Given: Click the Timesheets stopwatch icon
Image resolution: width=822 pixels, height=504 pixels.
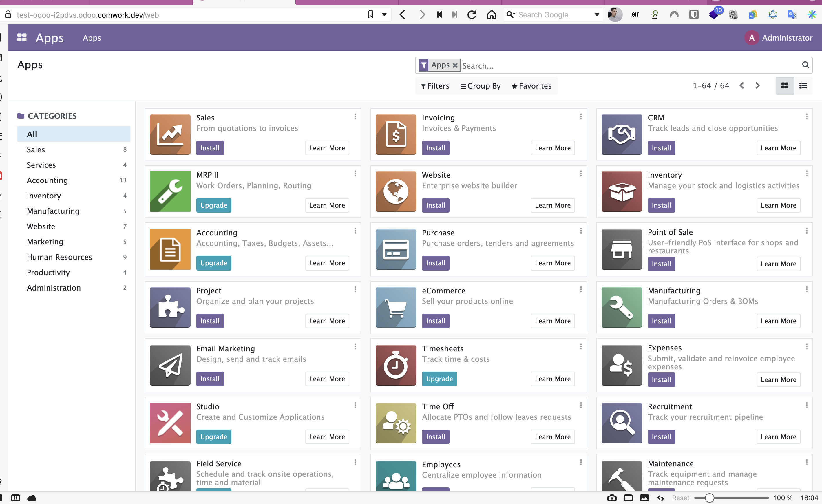Looking at the screenshot, I should [x=396, y=365].
